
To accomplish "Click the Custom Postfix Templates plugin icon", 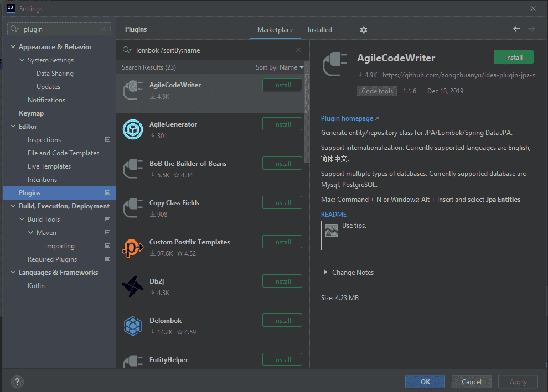I will tap(132, 248).
